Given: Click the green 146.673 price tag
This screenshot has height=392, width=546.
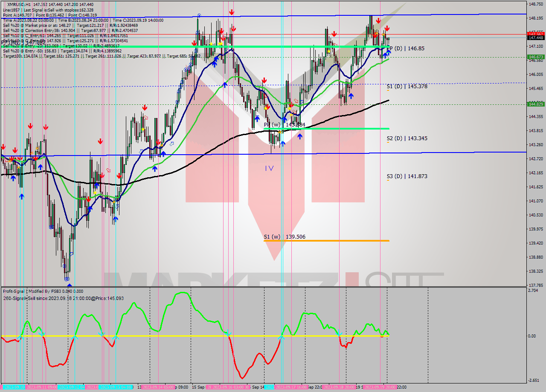Looking at the screenshot, I should (x=536, y=57).
